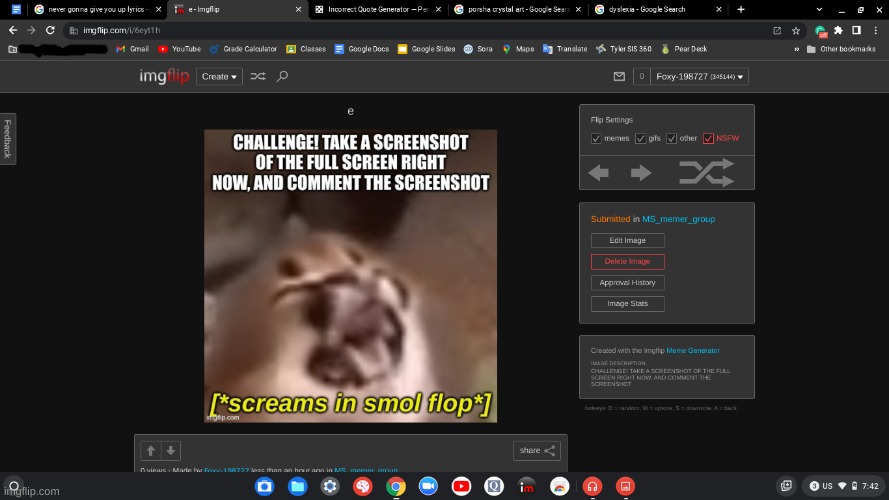Open the extensions puzzle icon
This screenshot has width=889, height=500.
[x=839, y=31]
